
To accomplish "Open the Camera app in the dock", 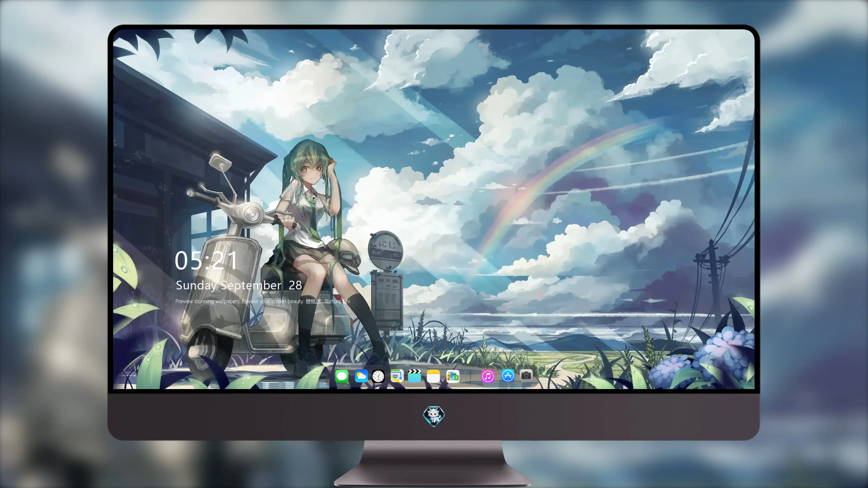I will (x=526, y=375).
